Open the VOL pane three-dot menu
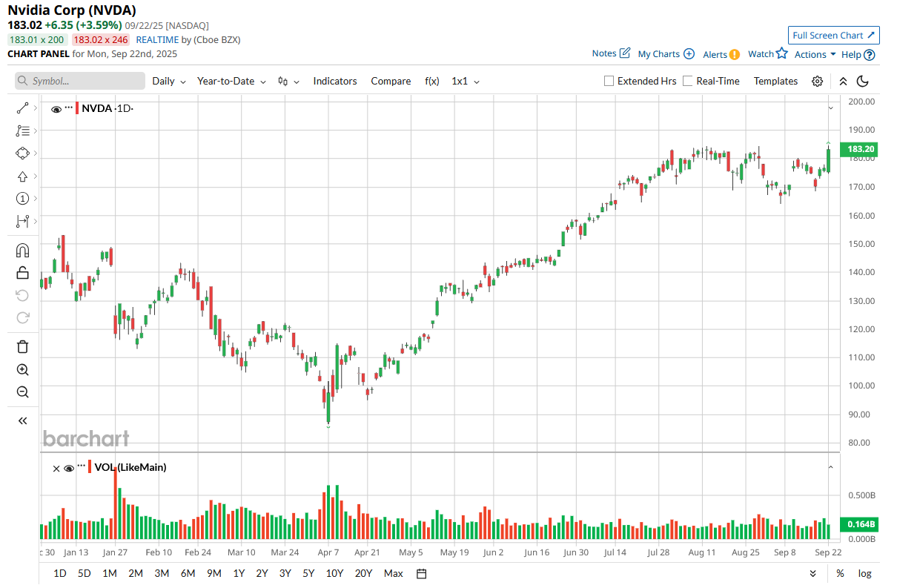 81,466
